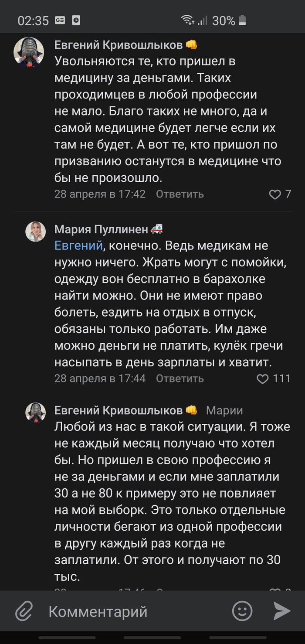Tap Евгений's avatar on the third comment
The height and width of the screenshot is (644, 305).
pos(36,412)
